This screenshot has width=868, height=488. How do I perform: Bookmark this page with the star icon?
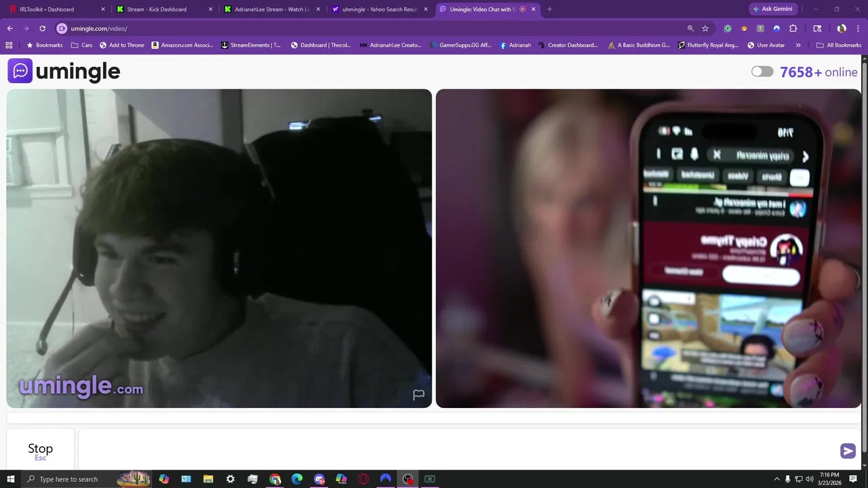click(x=705, y=28)
